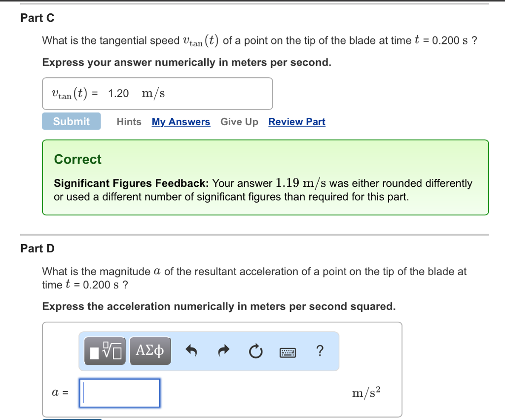Click the Part C Submit button

[x=71, y=121]
